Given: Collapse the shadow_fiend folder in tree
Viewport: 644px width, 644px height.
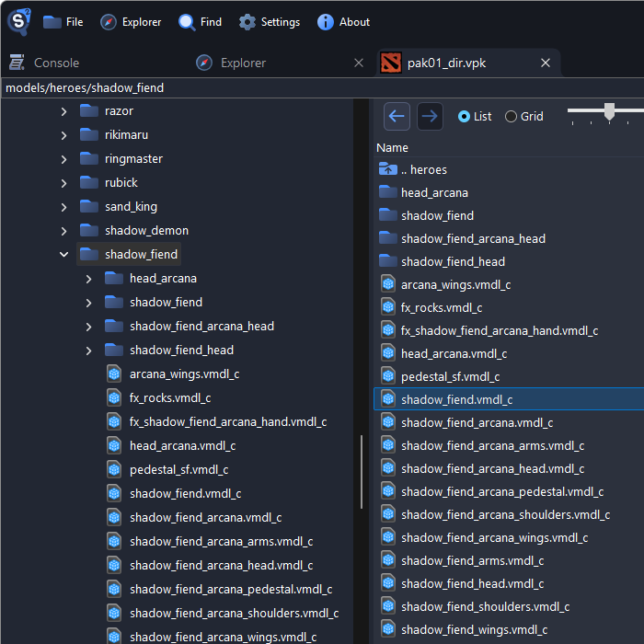Looking at the screenshot, I should click(63, 255).
